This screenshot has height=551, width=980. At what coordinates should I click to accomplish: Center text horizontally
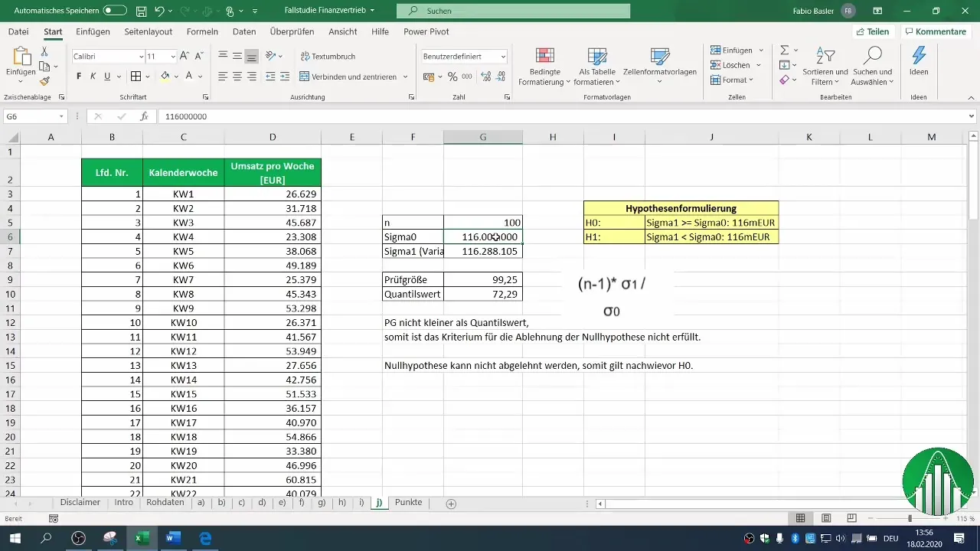click(x=237, y=77)
